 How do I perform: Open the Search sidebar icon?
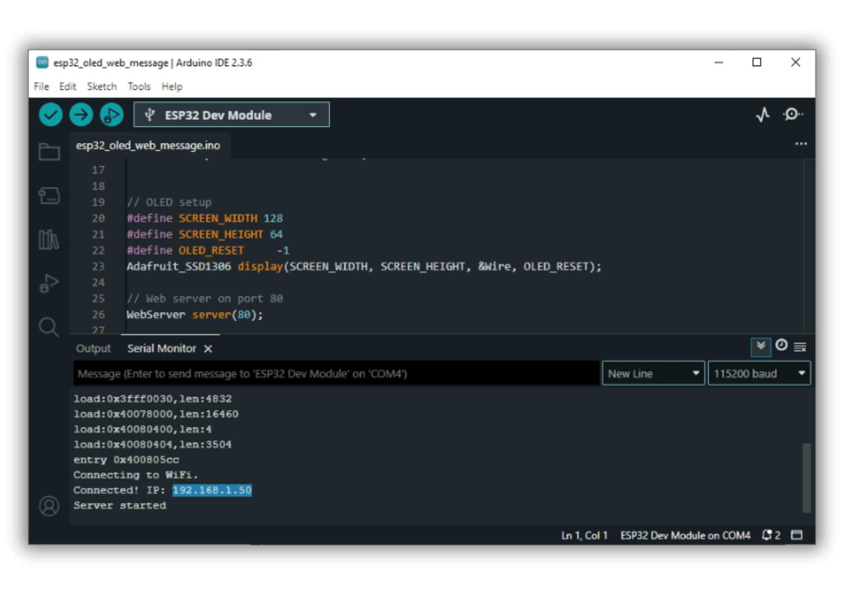pyautogui.click(x=49, y=327)
